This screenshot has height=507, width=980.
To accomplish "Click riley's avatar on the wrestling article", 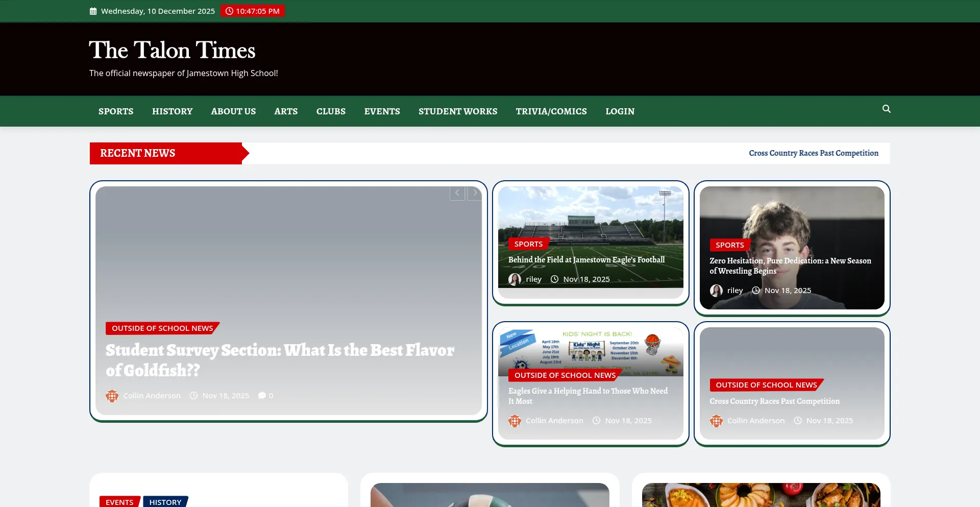I will click(x=716, y=291).
